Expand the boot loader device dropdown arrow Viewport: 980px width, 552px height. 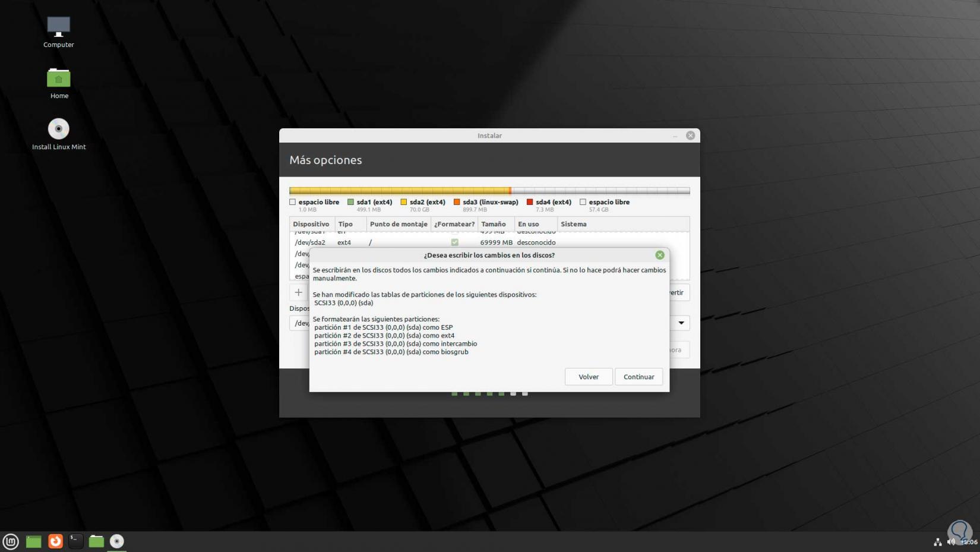pyautogui.click(x=681, y=323)
